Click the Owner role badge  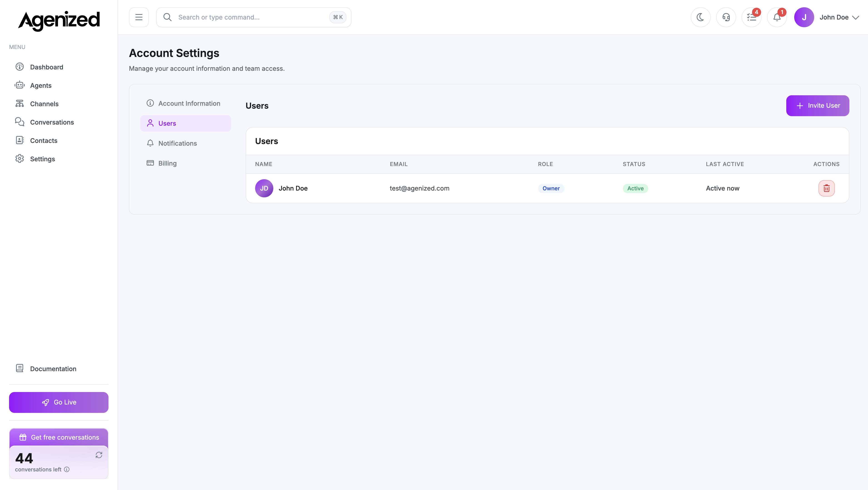coord(551,188)
